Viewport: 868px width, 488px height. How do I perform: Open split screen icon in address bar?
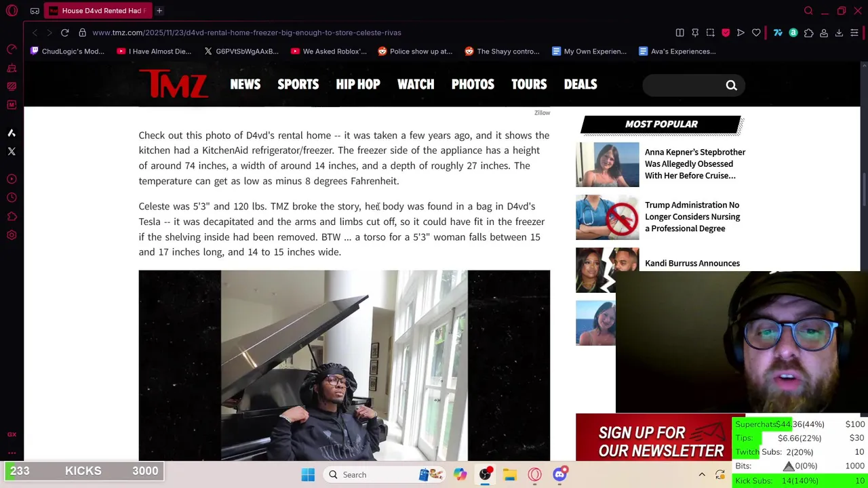click(x=679, y=33)
